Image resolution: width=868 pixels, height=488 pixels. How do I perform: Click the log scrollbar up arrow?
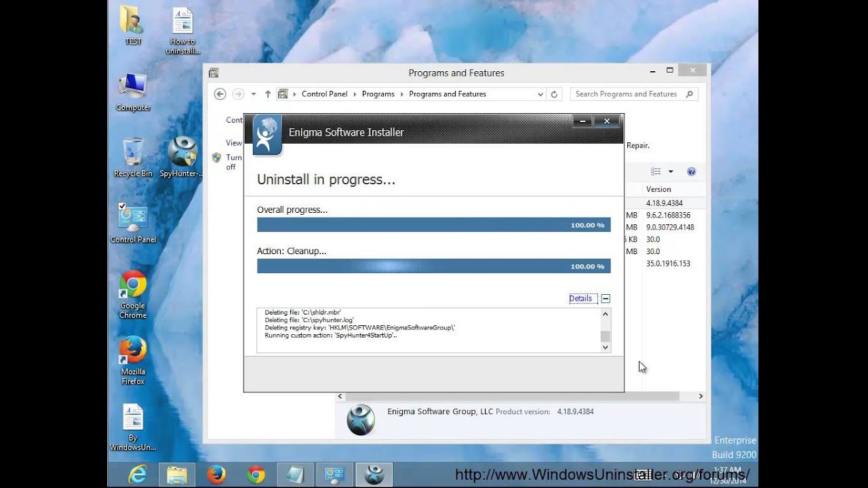pos(606,314)
